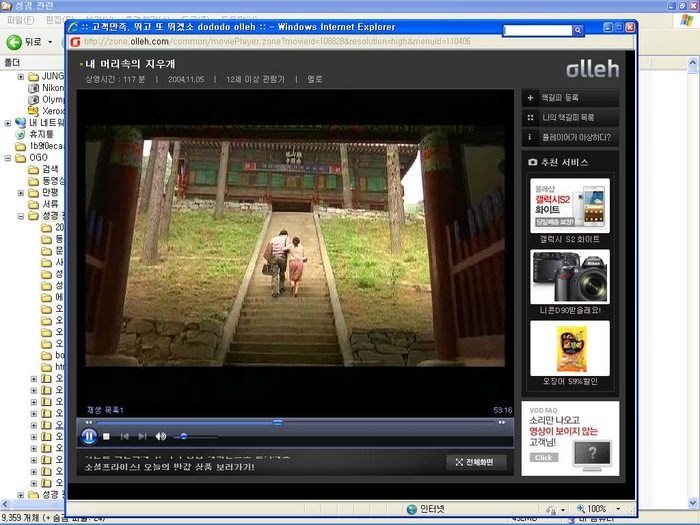Open the 파일(F) menu in Explorer window
Viewport: 700px width, 525px height.
21,20
